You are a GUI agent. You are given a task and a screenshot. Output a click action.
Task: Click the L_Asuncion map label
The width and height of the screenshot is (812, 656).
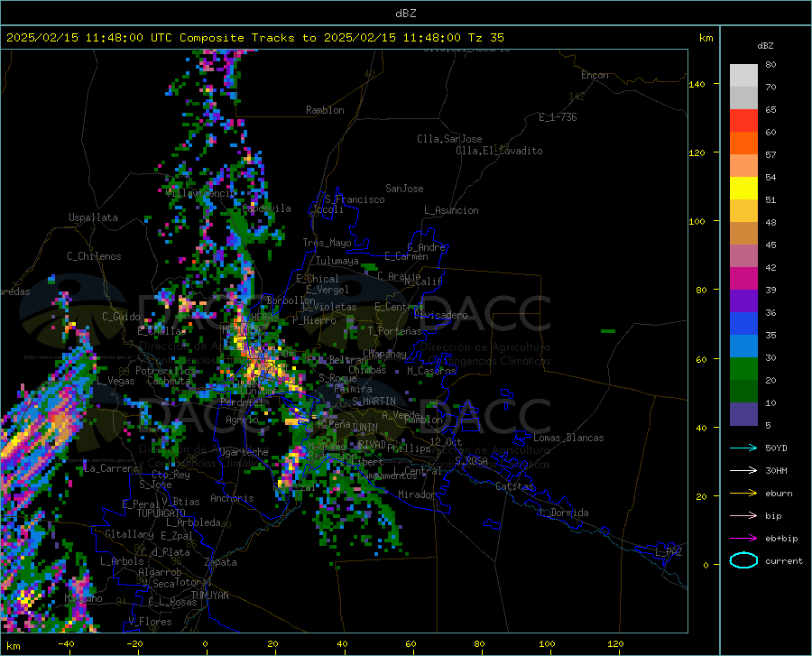click(451, 210)
